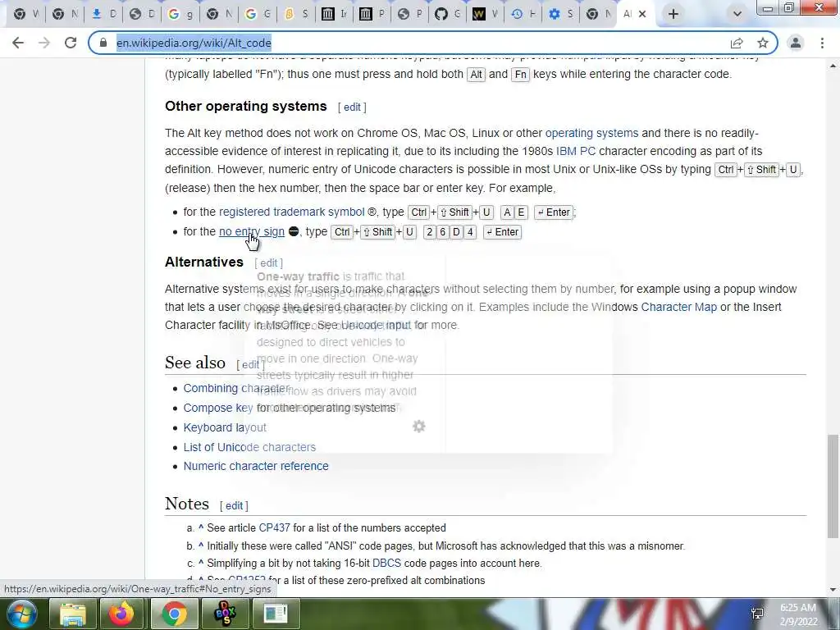Click Enter key in no entry example
The width and height of the screenshot is (840, 630).
click(503, 232)
